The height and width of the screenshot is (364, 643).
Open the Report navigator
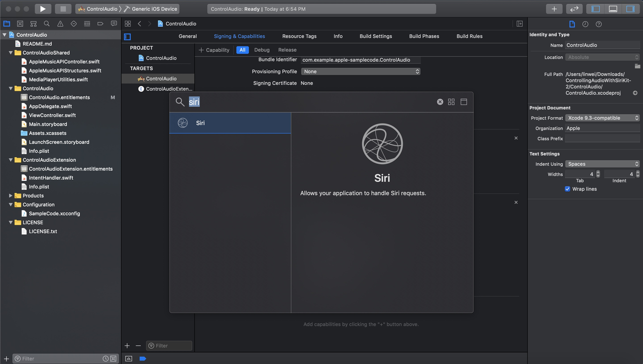pyautogui.click(x=114, y=24)
